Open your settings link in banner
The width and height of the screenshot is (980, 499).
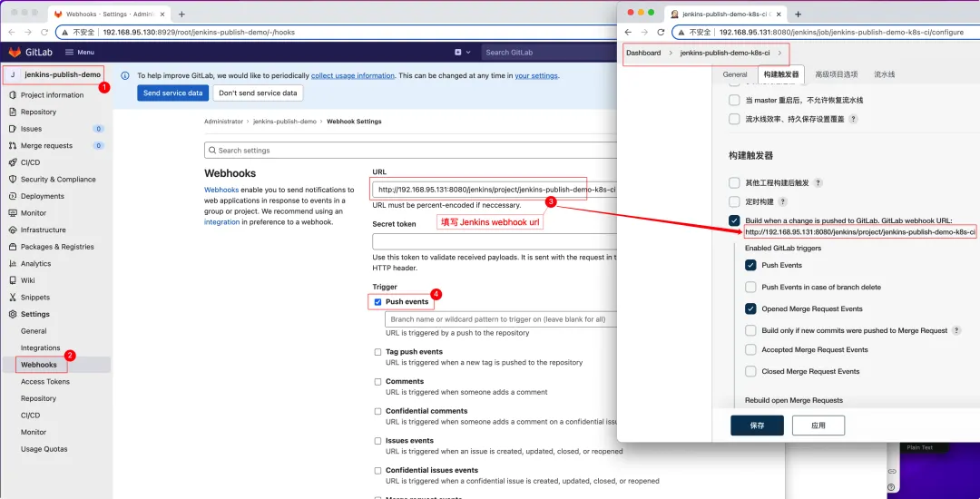pos(536,75)
